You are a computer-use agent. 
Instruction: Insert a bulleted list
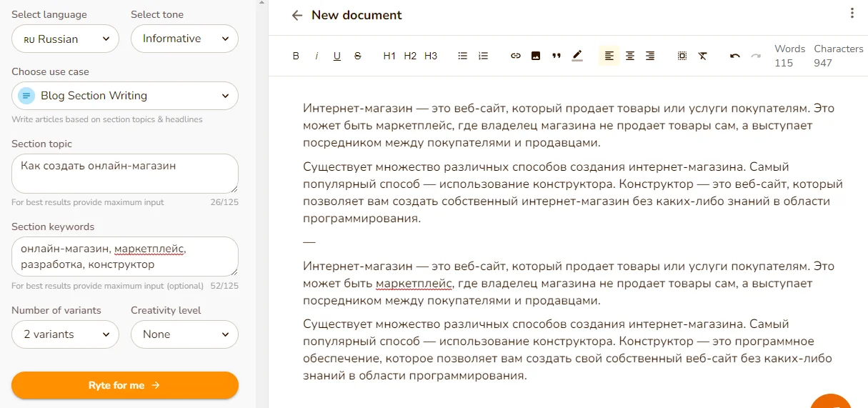coord(462,56)
